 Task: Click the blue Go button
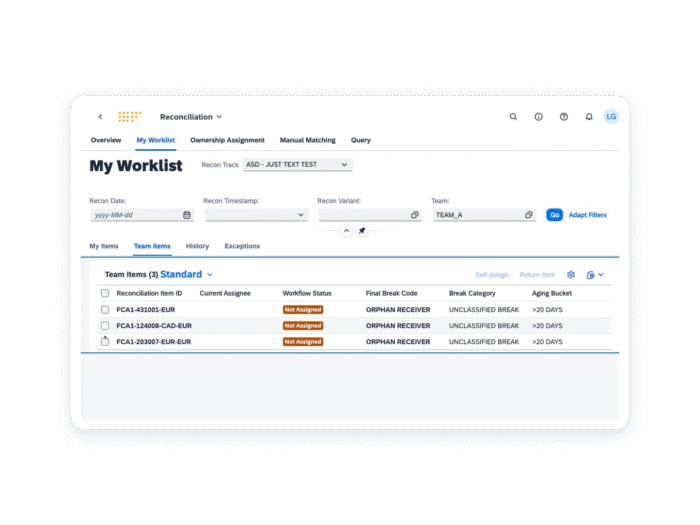tap(554, 215)
